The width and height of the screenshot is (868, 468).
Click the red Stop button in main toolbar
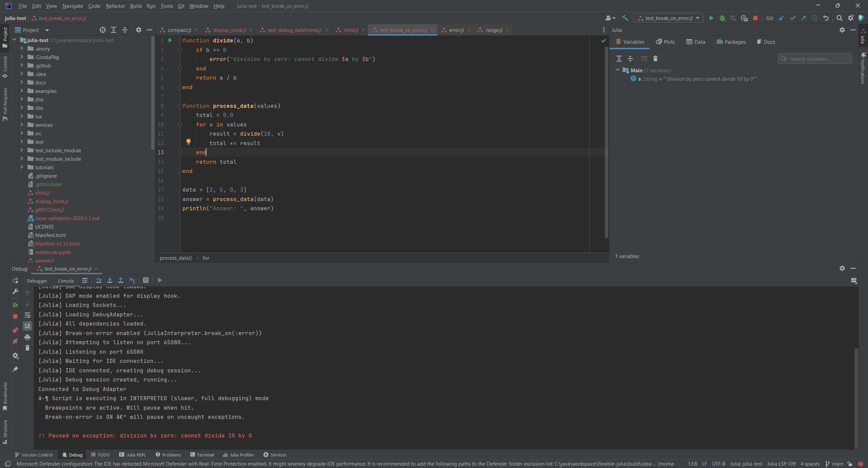[x=755, y=18]
